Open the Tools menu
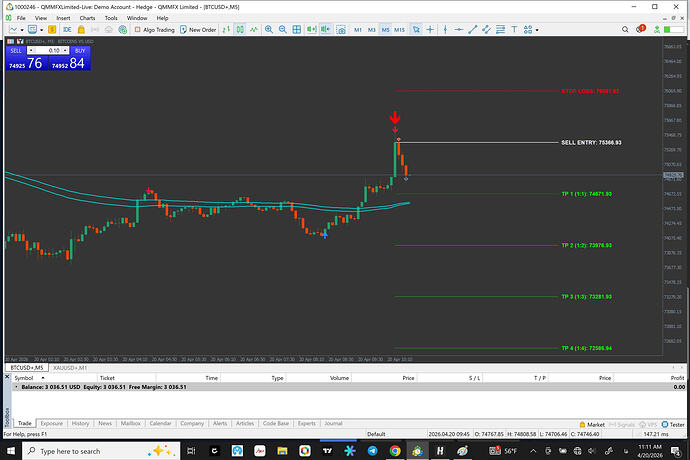This screenshot has height=460, width=690. [x=111, y=18]
